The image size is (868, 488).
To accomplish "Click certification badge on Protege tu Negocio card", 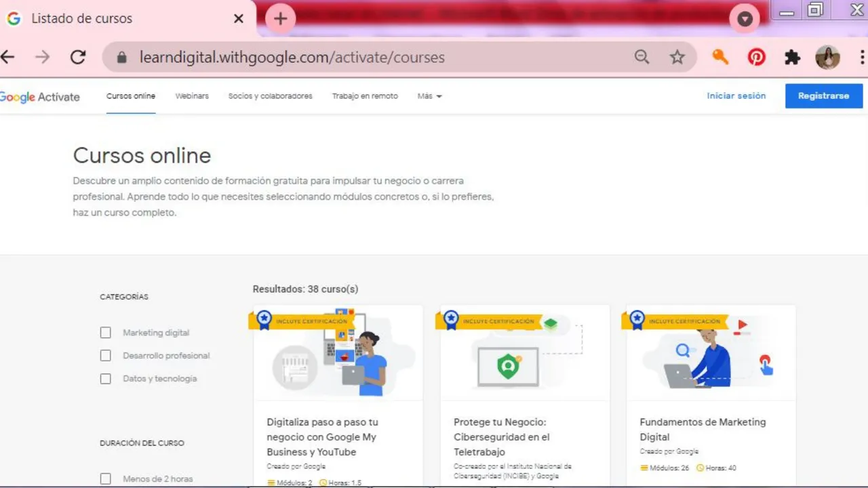I will tap(488, 320).
